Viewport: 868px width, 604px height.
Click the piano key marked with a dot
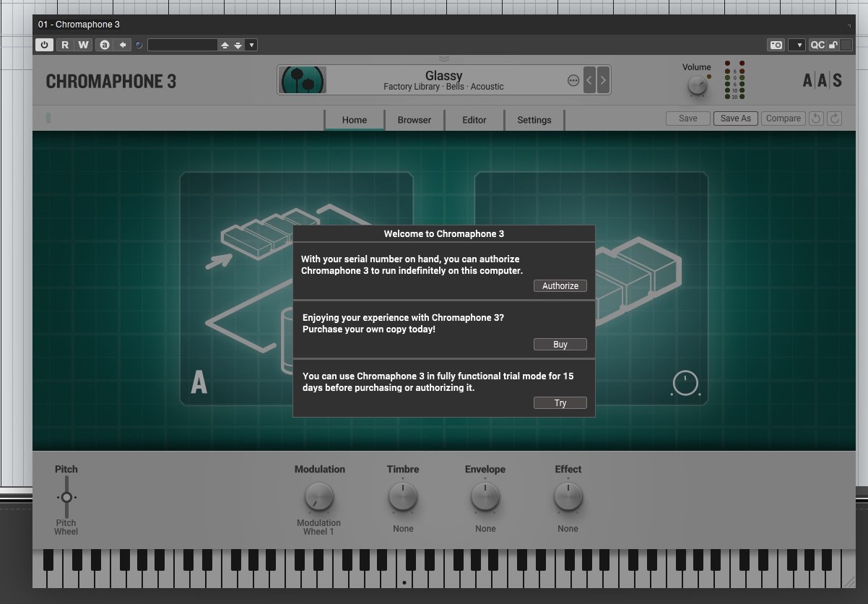tap(404, 580)
